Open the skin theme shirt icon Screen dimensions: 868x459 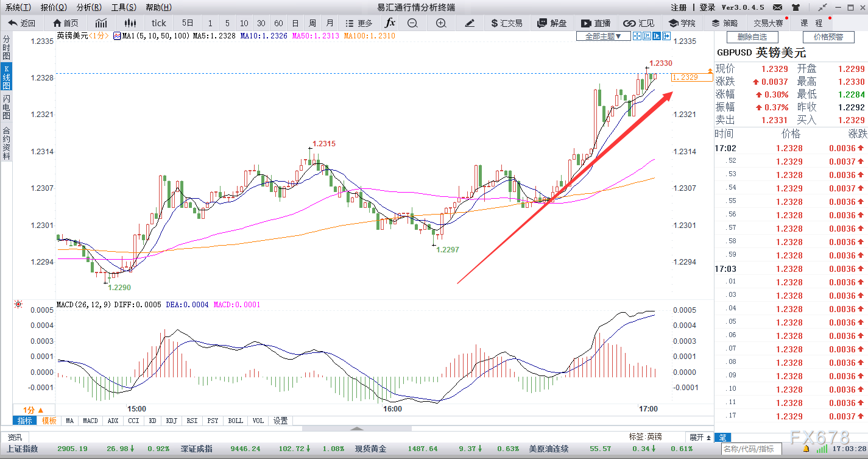(x=796, y=7)
